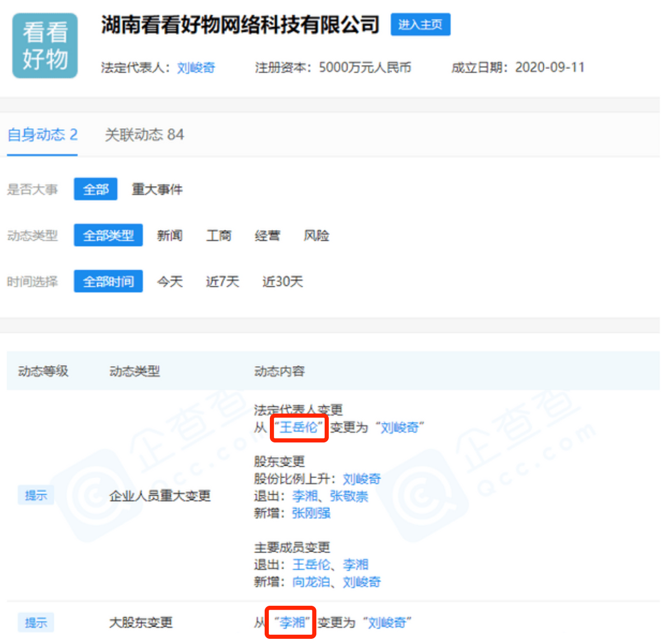This screenshot has width=672, height=641.
Task: Switch to the 自身动态 2 tab
Action: [43, 135]
